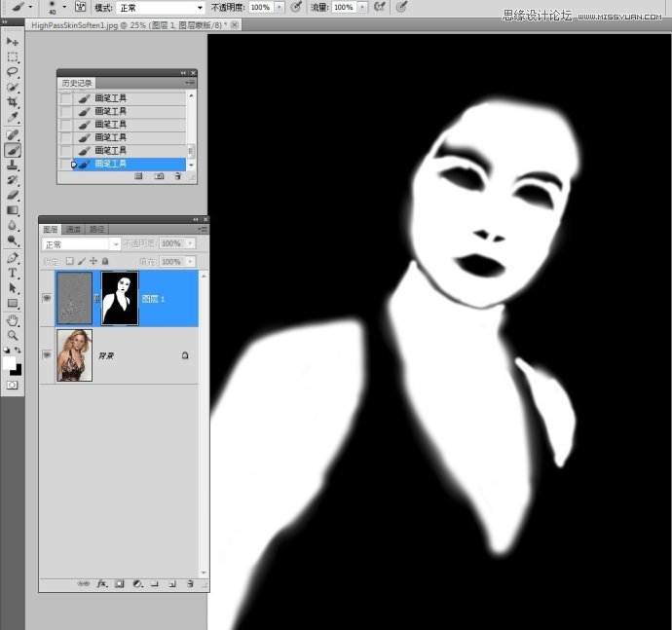Expand the 不透明度 opacity slider arrow in options bar

click(280, 7)
